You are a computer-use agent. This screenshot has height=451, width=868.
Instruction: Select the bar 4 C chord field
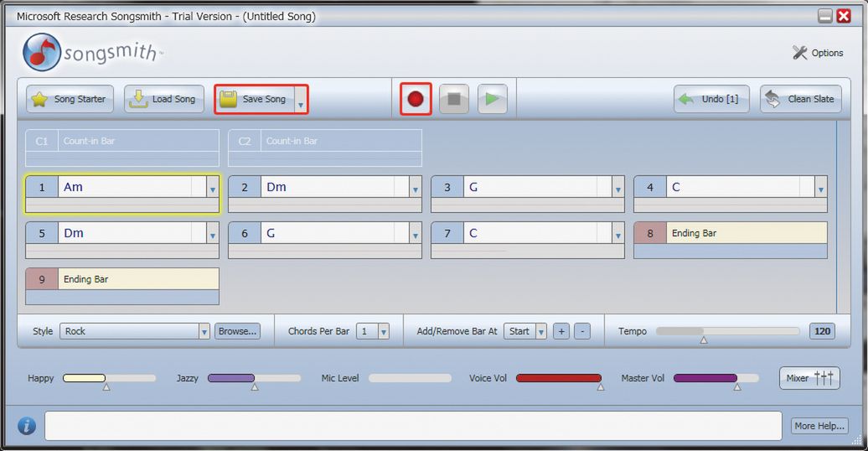(740, 187)
